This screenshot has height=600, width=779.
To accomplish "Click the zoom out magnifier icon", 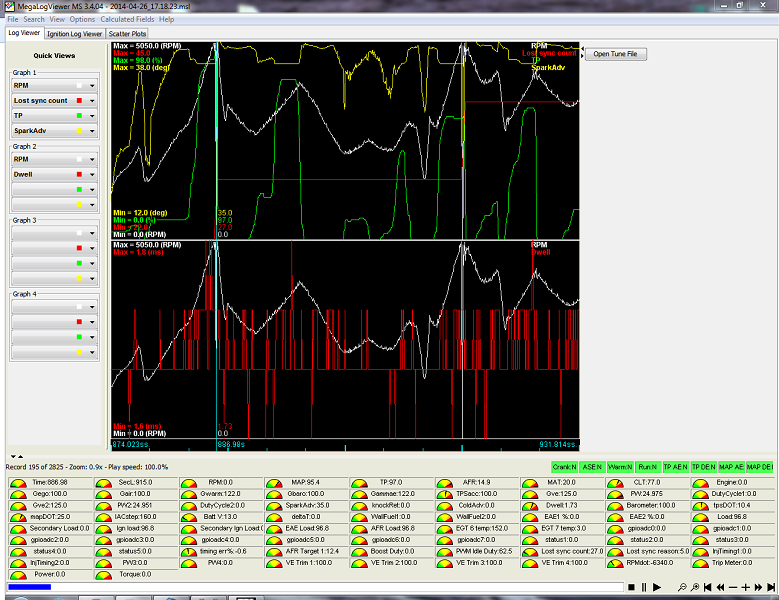I will (682, 586).
